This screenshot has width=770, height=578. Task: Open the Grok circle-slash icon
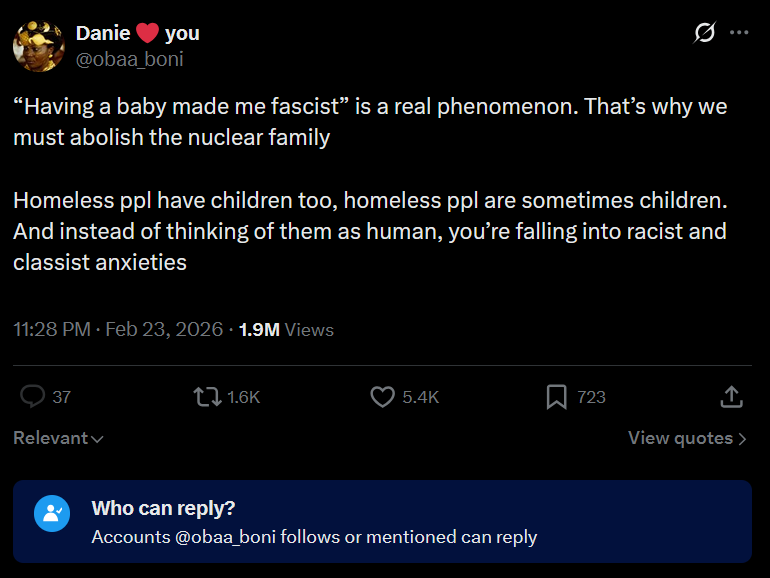click(x=704, y=33)
